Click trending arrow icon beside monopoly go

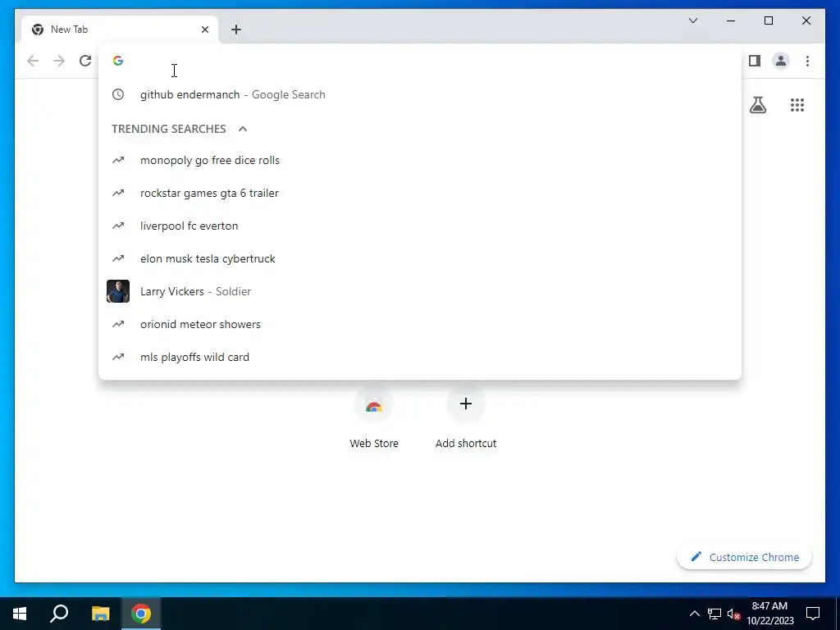tap(118, 160)
